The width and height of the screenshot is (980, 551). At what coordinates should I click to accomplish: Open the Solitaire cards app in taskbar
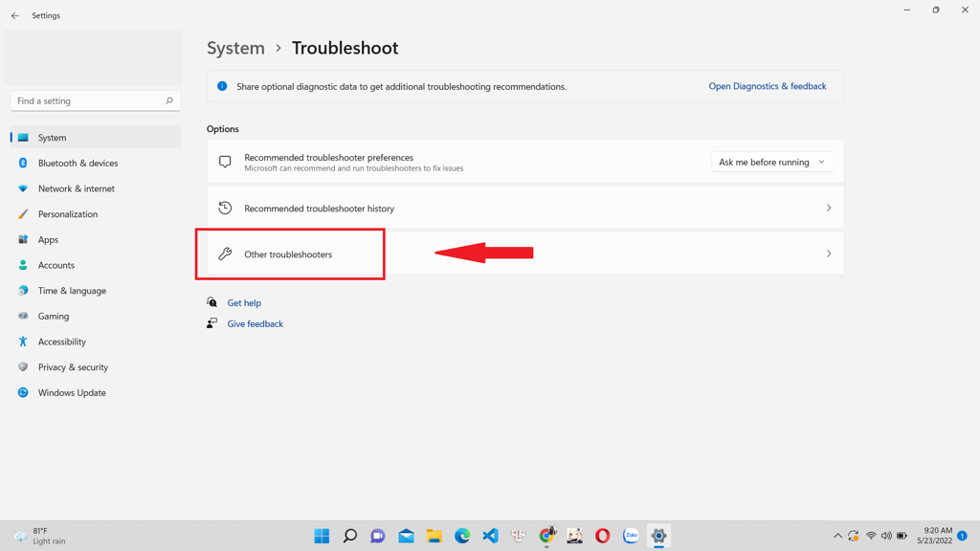click(x=518, y=536)
